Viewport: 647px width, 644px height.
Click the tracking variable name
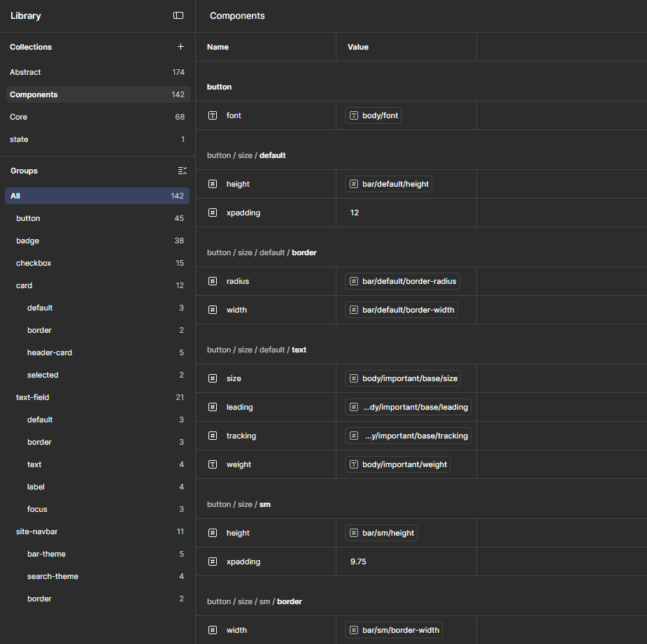tap(241, 436)
